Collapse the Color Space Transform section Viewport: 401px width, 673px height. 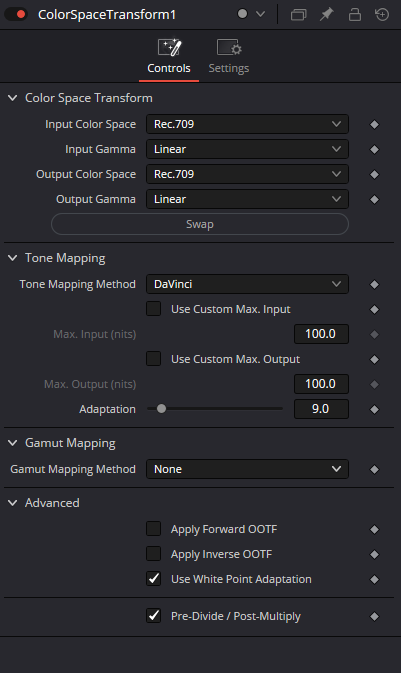(x=13, y=98)
